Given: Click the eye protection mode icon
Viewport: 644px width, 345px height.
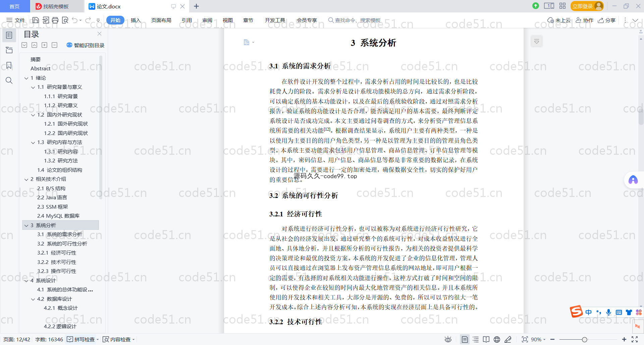Looking at the screenshot, I should click(448, 339).
